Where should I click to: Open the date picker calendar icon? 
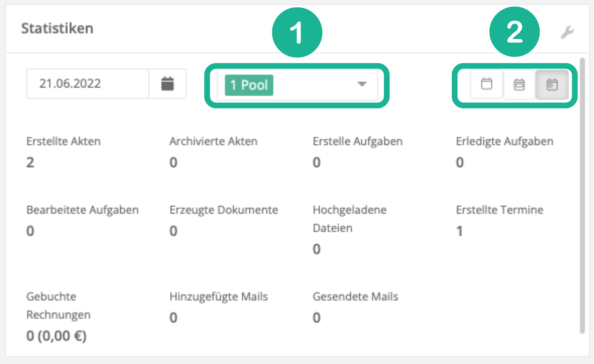coord(167,84)
